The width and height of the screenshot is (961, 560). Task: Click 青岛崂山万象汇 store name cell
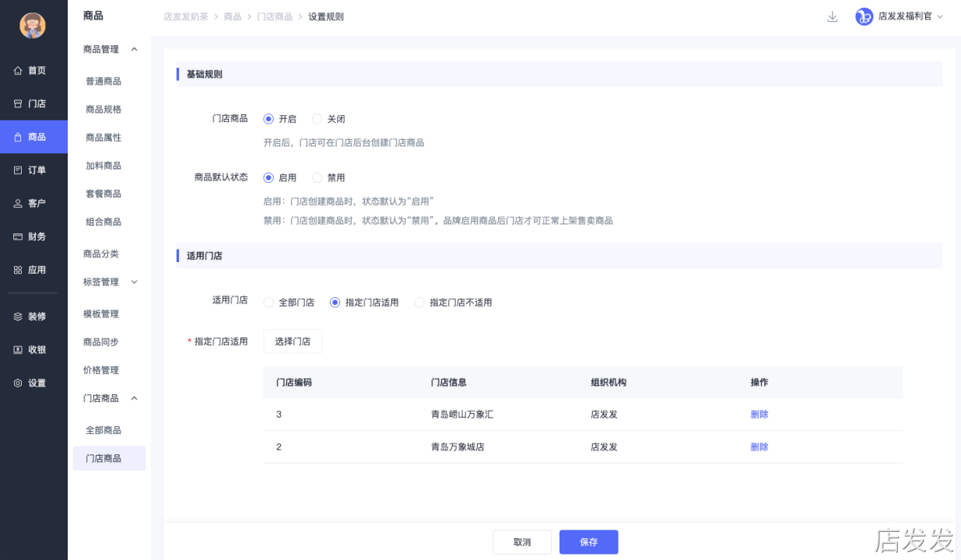462,415
